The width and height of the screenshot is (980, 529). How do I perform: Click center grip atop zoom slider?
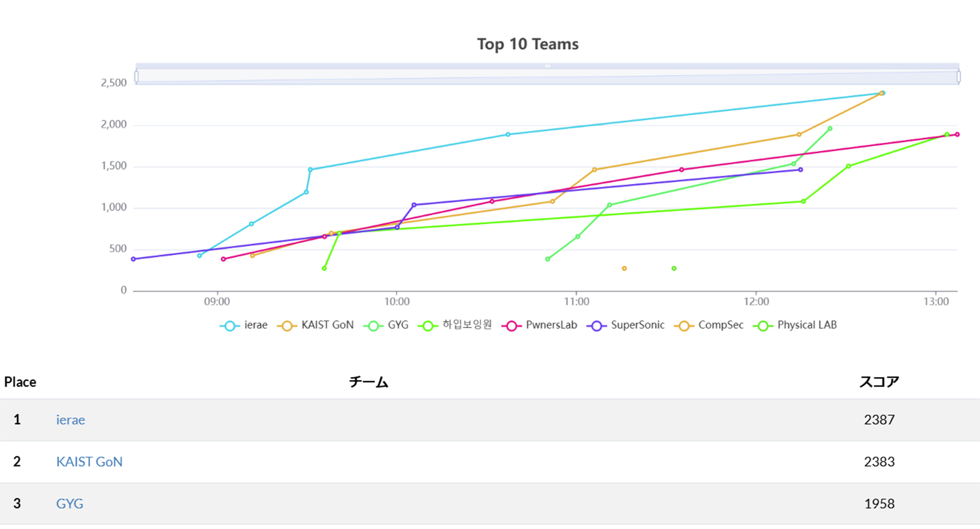(x=548, y=66)
